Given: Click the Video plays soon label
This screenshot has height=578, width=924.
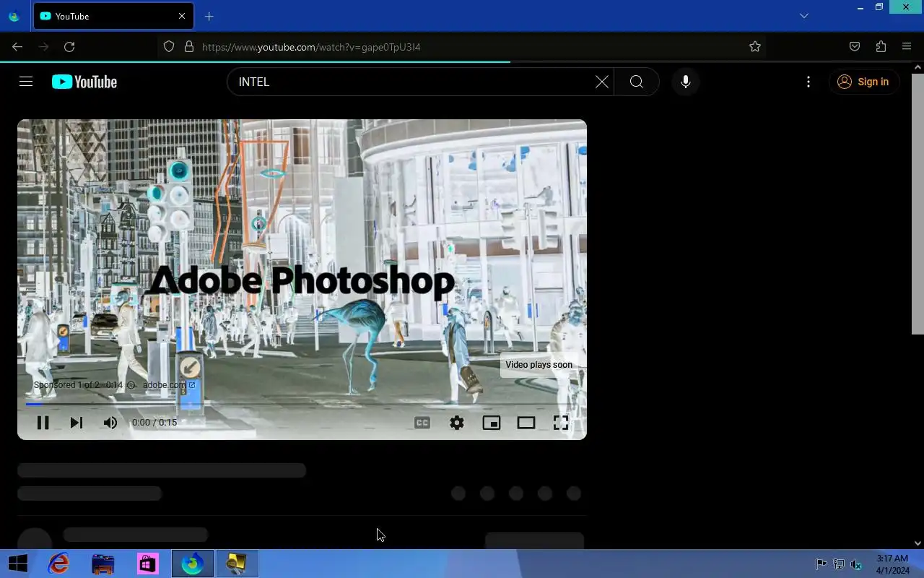Looking at the screenshot, I should 539,365.
